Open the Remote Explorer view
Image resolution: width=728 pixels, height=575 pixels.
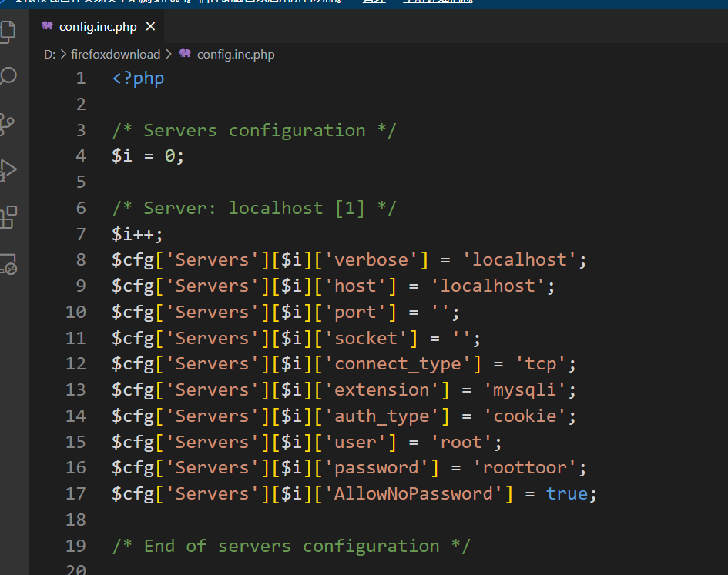coord(8,263)
